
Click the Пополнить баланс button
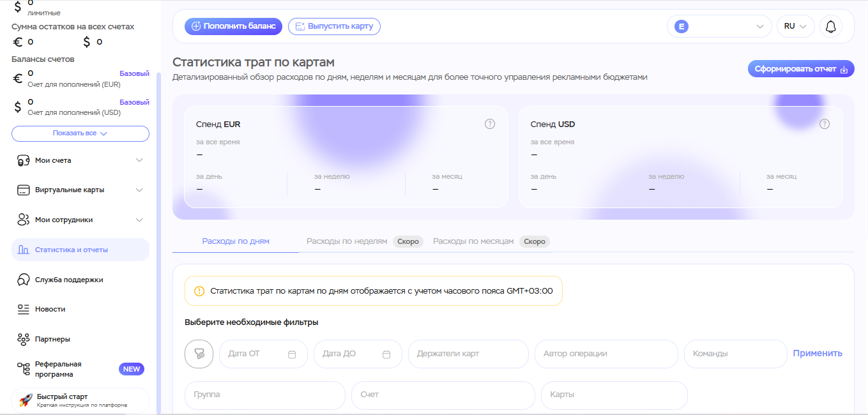pyautogui.click(x=233, y=26)
